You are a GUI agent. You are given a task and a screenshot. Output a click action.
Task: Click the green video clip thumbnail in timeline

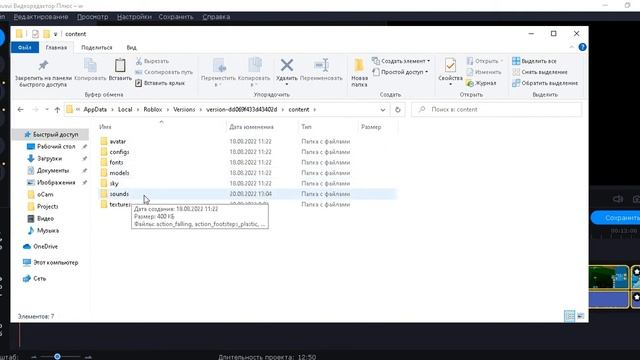tap(608, 278)
